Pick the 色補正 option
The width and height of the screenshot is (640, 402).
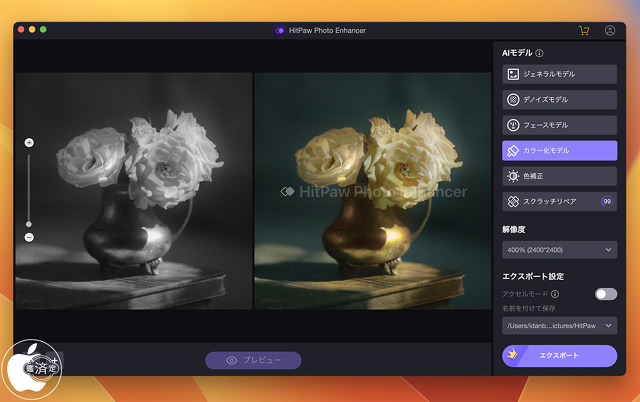[x=559, y=176]
